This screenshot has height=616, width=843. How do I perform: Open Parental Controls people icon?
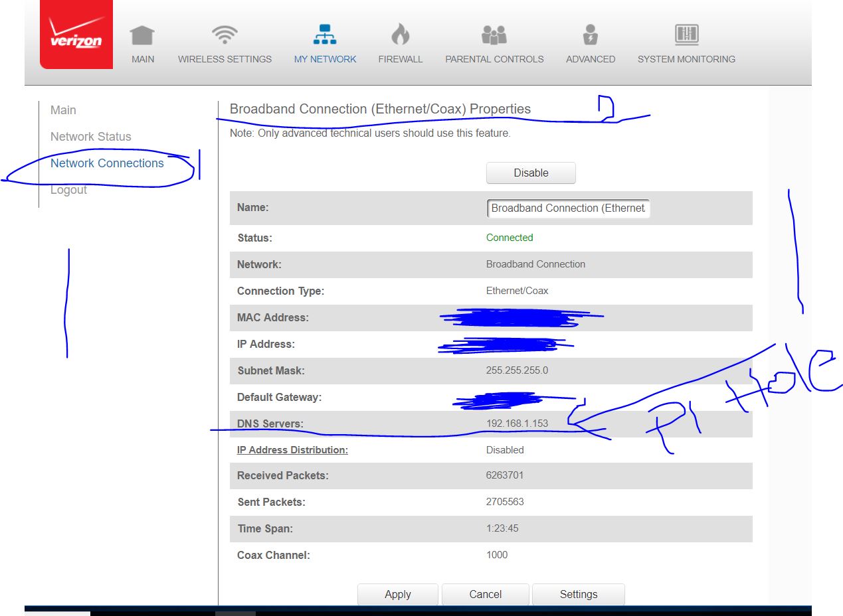coord(494,35)
